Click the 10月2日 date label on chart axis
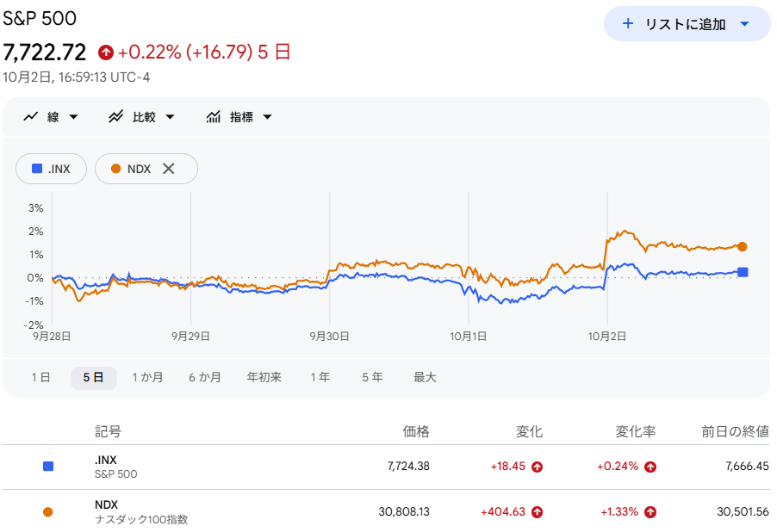This screenshot has height=532, width=777. pos(607,337)
